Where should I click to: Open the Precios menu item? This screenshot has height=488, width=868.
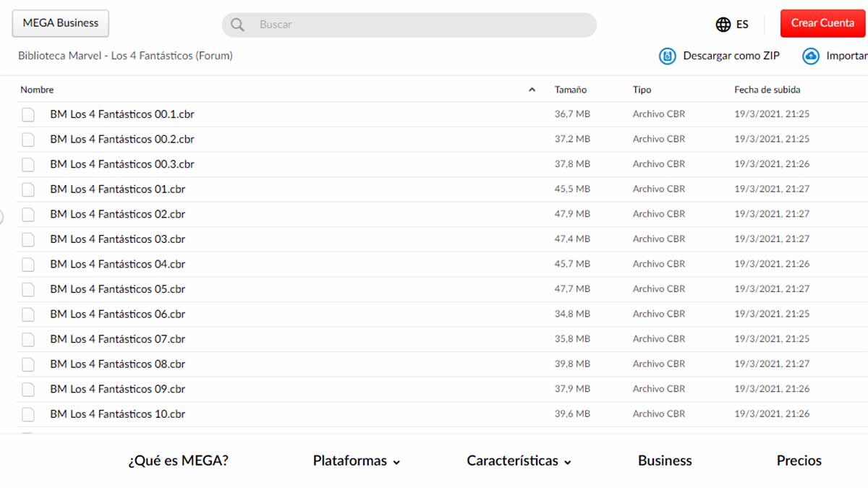[799, 461]
